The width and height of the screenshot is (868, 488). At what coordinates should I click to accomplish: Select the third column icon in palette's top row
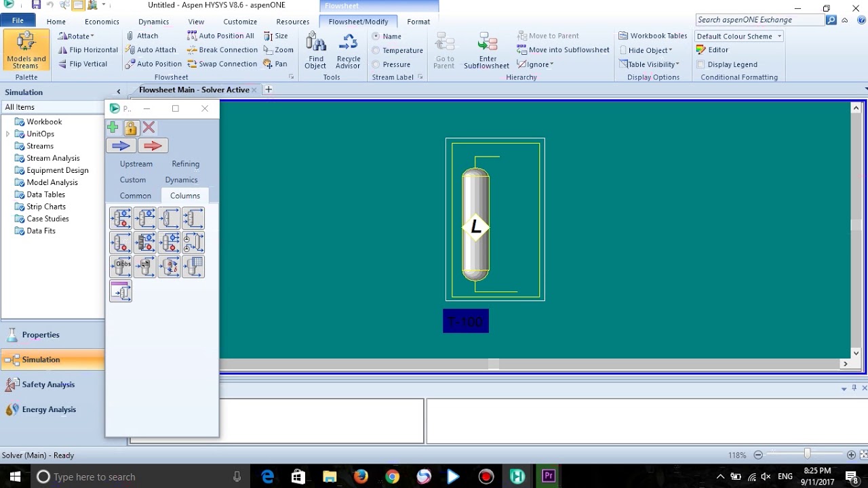click(169, 218)
